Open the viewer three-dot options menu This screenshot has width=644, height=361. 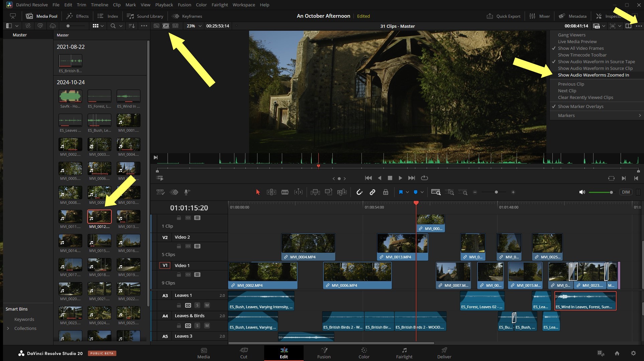[639, 26]
